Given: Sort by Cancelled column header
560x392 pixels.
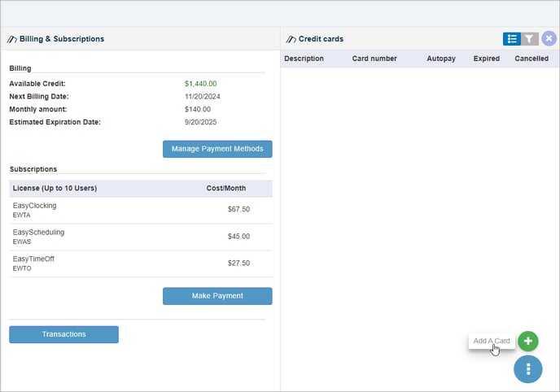Looking at the screenshot, I should click(532, 59).
